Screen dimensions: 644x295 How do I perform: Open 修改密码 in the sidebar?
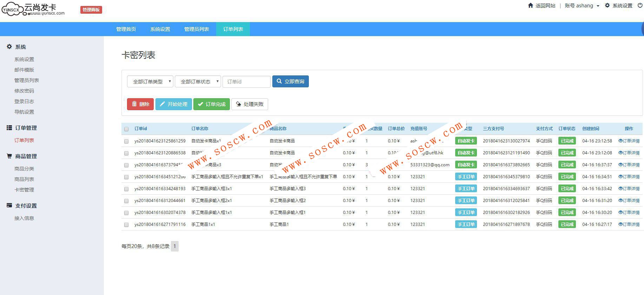pyautogui.click(x=24, y=91)
